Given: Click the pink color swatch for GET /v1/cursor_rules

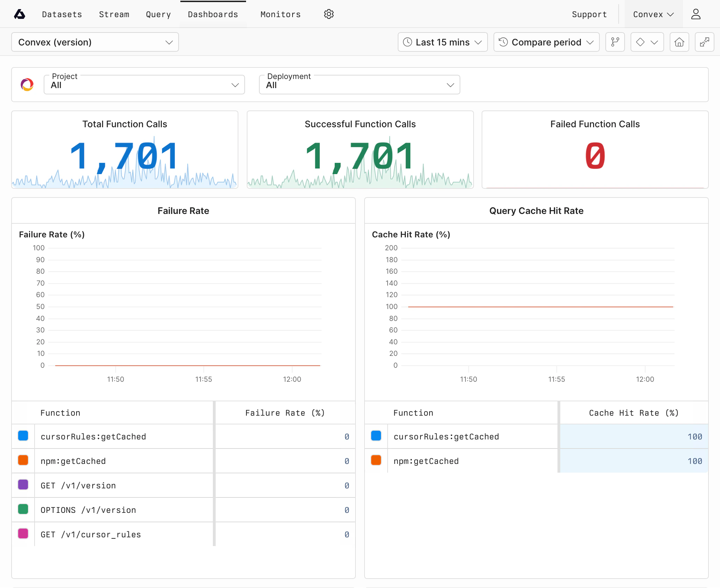Looking at the screenshot, I should [23, 534].
